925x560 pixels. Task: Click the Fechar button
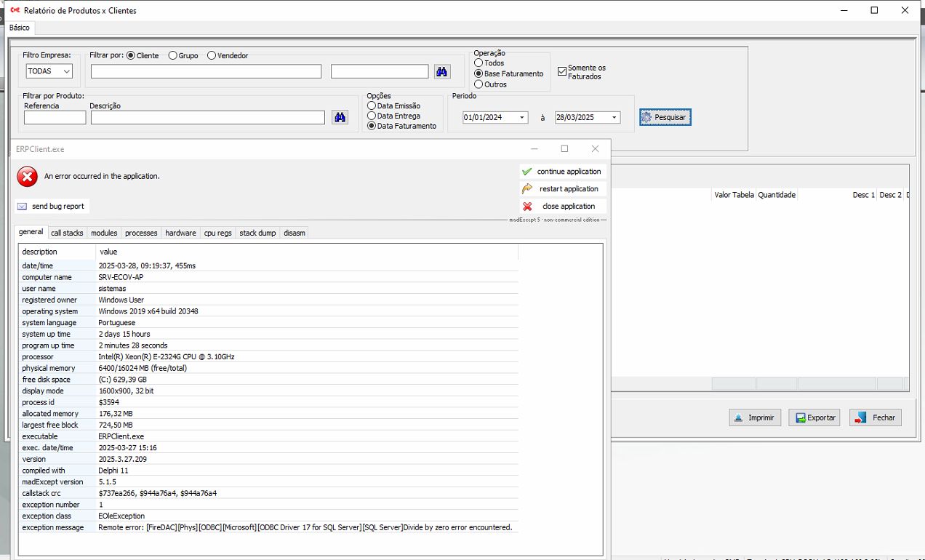click(876, 417)
